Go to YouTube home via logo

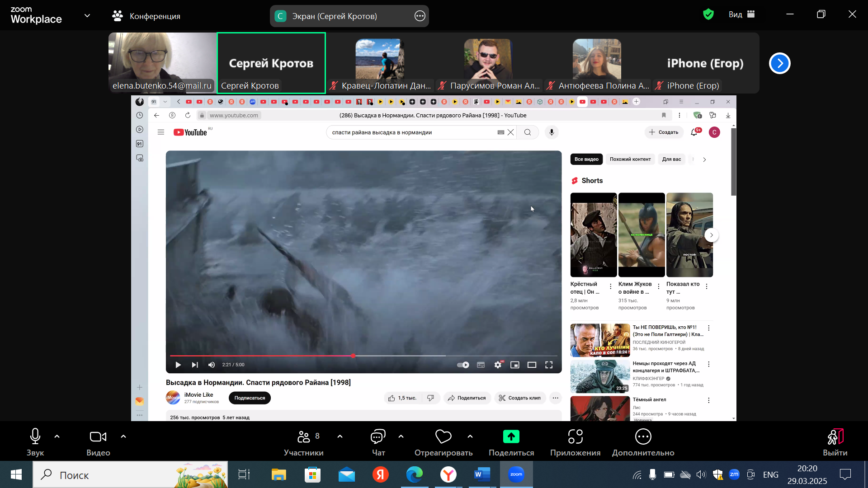190,132
